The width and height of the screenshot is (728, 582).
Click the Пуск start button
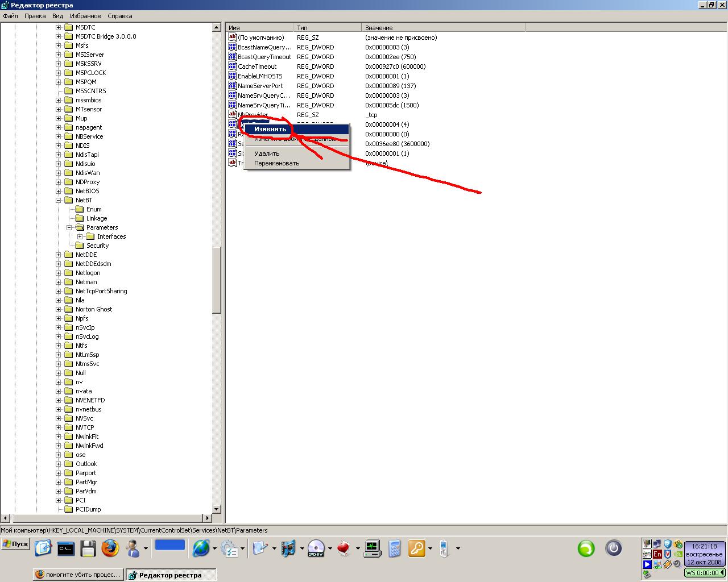(15, 544)
